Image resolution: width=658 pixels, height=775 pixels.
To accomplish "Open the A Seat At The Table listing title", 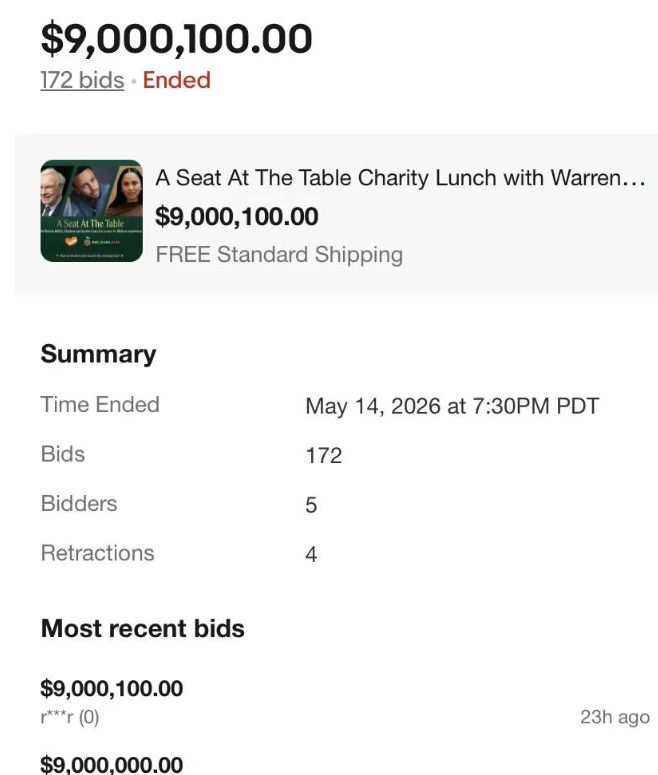I will (x=400, y=178).
